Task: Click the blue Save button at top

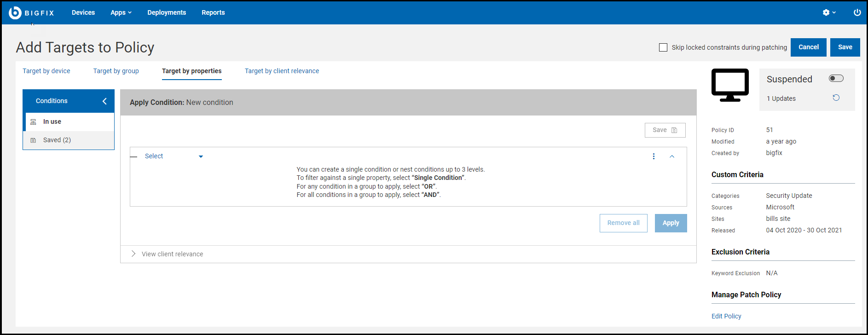Action: tap(845, 47)
